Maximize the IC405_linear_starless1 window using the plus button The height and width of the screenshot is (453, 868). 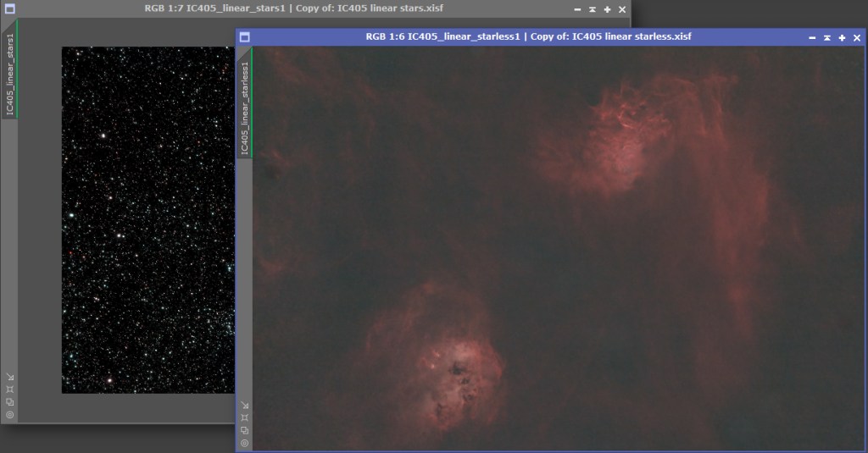click(842, 37)
